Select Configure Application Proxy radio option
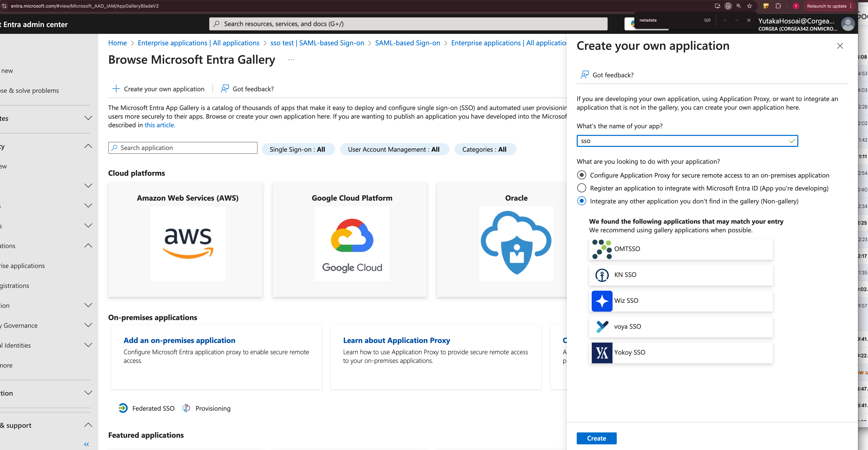 (x=582, y=175)
